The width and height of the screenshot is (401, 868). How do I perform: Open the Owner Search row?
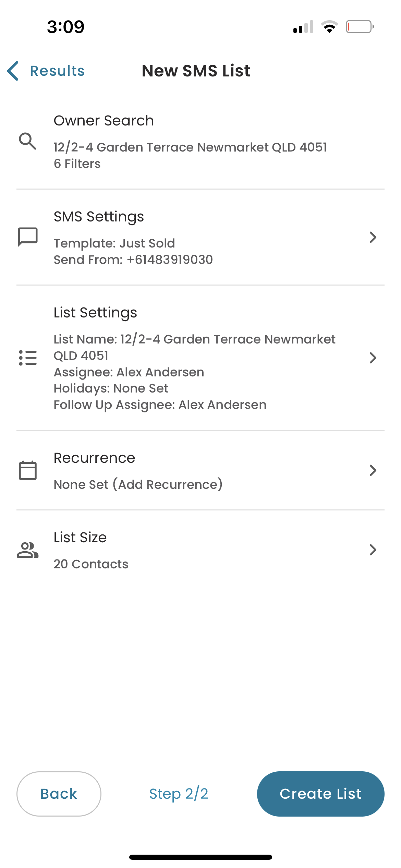coord(200,141)
